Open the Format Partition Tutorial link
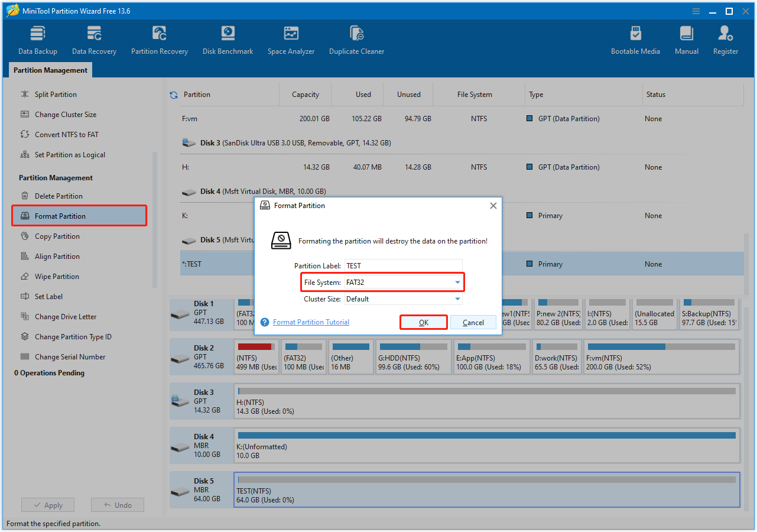The image size is (757, 532). [311, 322]
